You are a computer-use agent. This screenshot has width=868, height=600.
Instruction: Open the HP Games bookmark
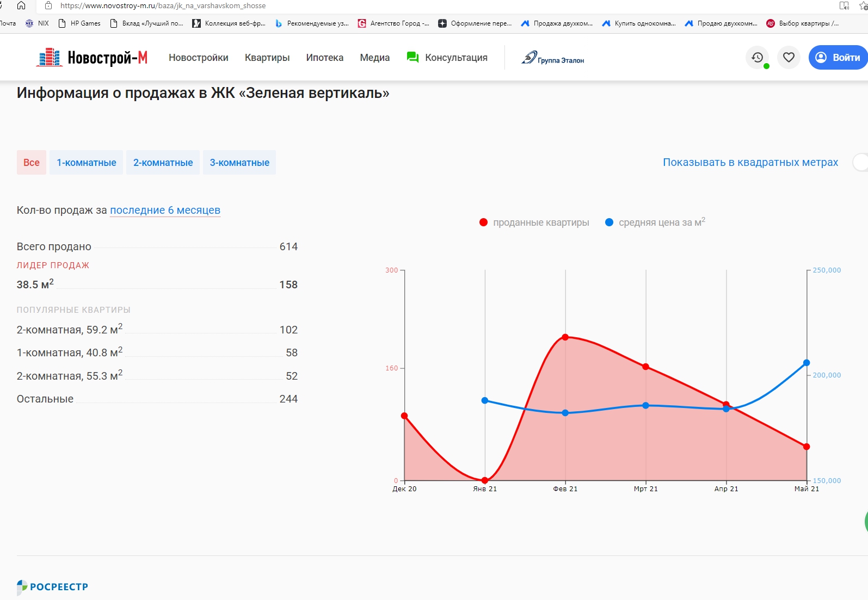click(x=79, y=23)
